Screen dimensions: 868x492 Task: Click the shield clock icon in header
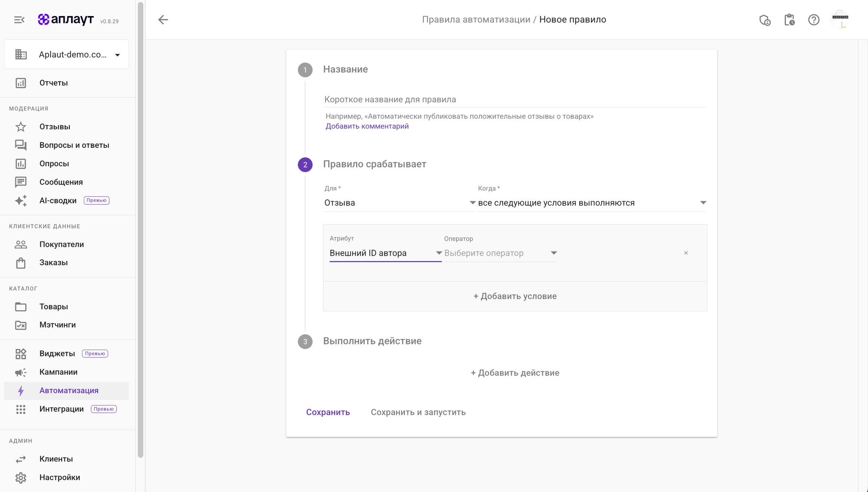coord(765,20)
